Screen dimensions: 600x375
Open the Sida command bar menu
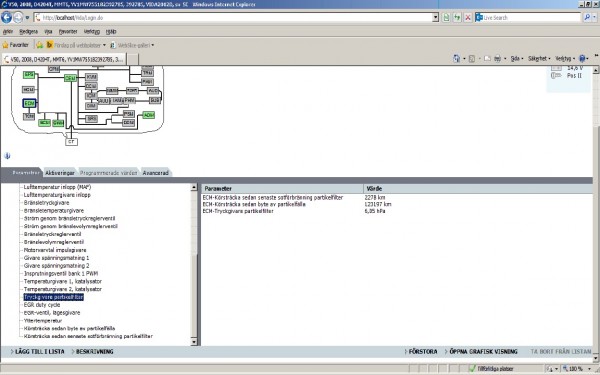pyautogui.click(x=517, y=59)
